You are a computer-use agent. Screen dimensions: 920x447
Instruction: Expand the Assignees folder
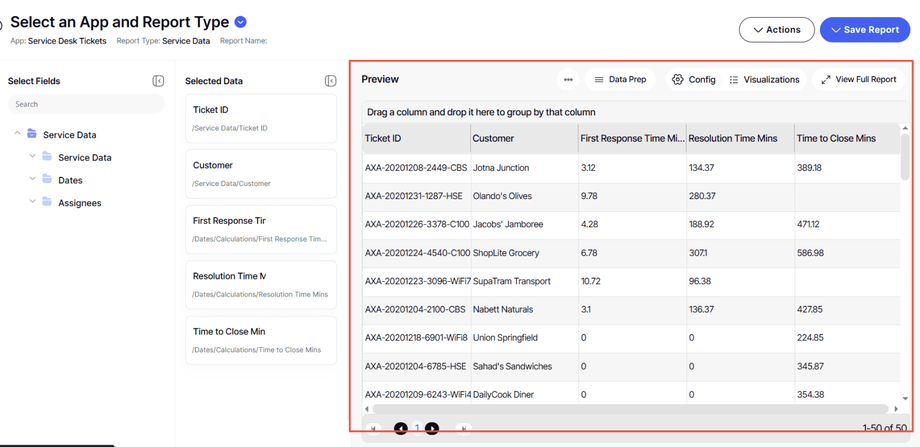(x=32, y=202)
